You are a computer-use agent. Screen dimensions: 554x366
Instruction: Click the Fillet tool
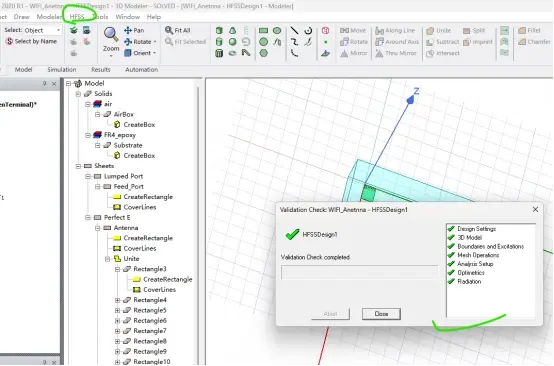pyautogui.click(x=529, y=30)
